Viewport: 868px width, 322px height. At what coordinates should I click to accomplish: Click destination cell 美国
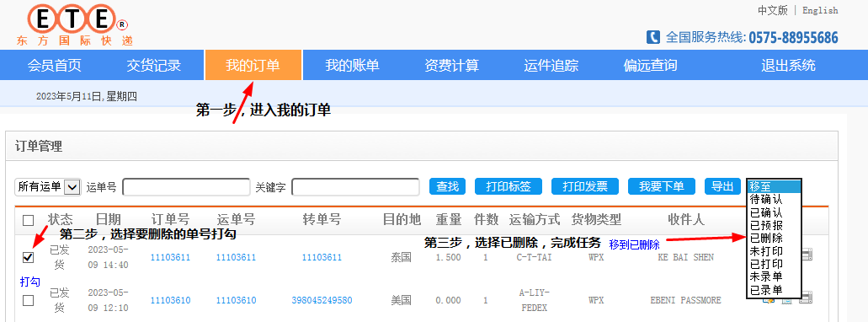401,300
